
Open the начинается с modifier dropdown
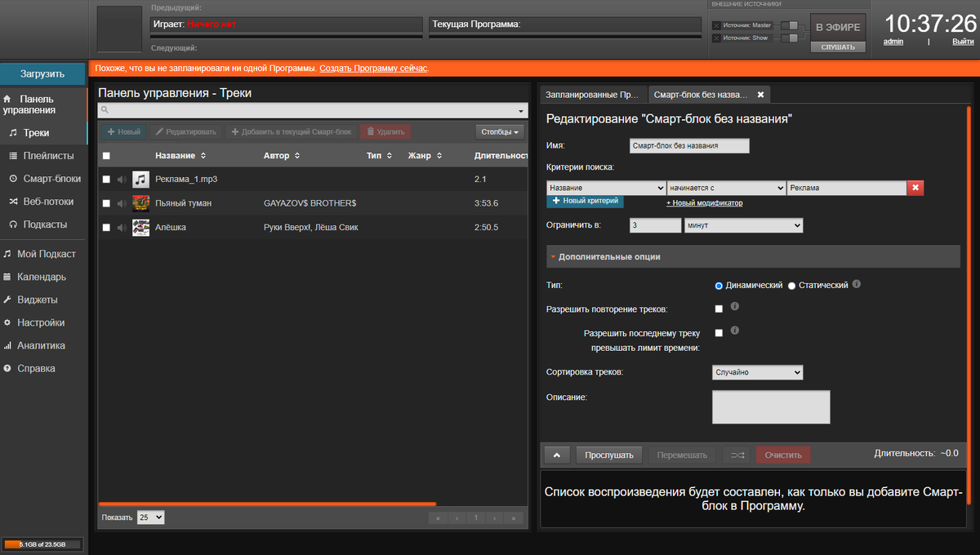tap(726, 188)
